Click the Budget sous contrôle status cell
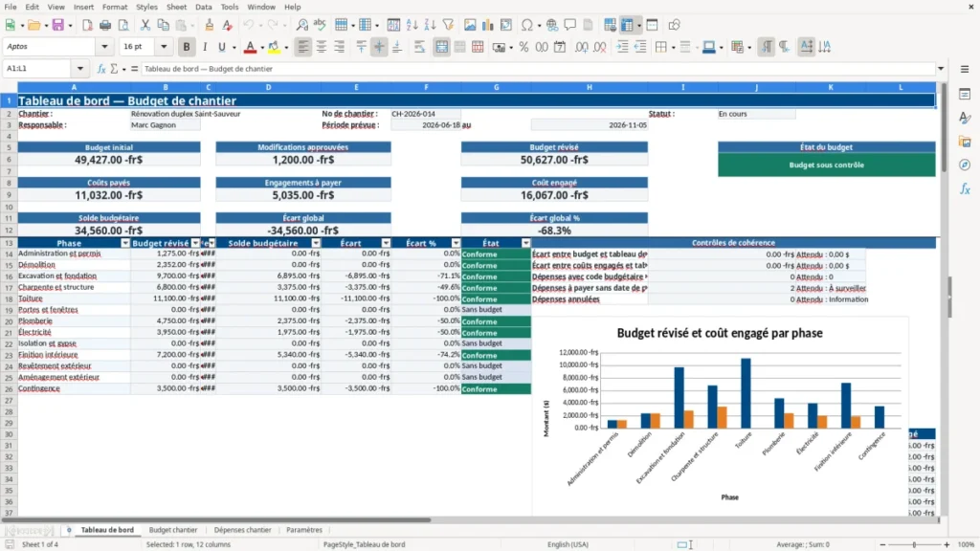This screenshot has width=980, height=551. pos(826,165)
